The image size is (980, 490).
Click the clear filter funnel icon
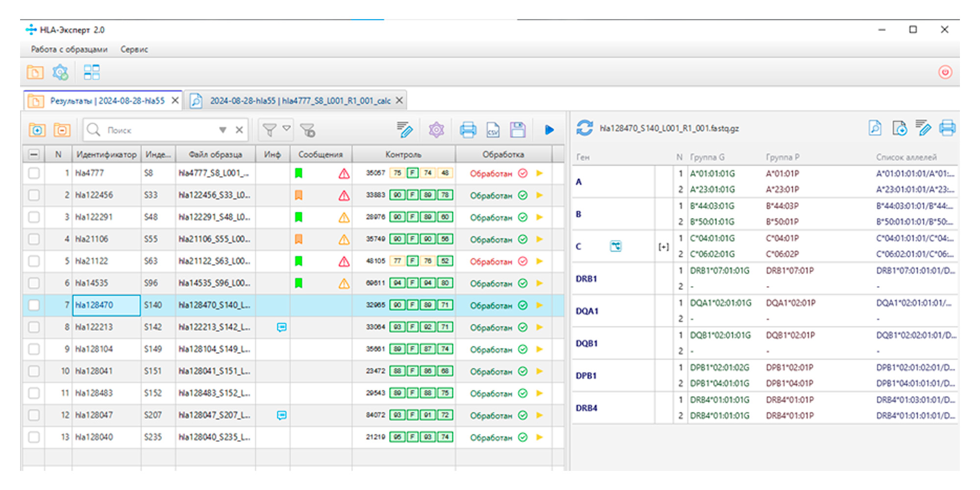click(308, 130)
